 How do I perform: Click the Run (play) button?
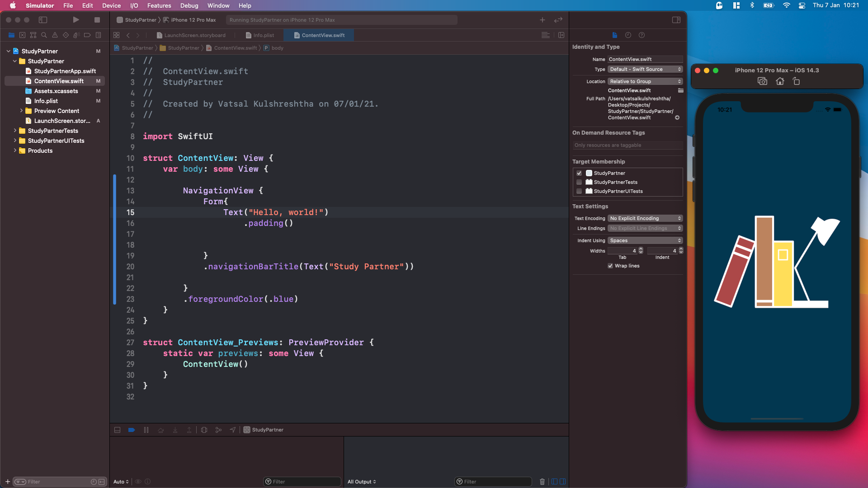76,20
